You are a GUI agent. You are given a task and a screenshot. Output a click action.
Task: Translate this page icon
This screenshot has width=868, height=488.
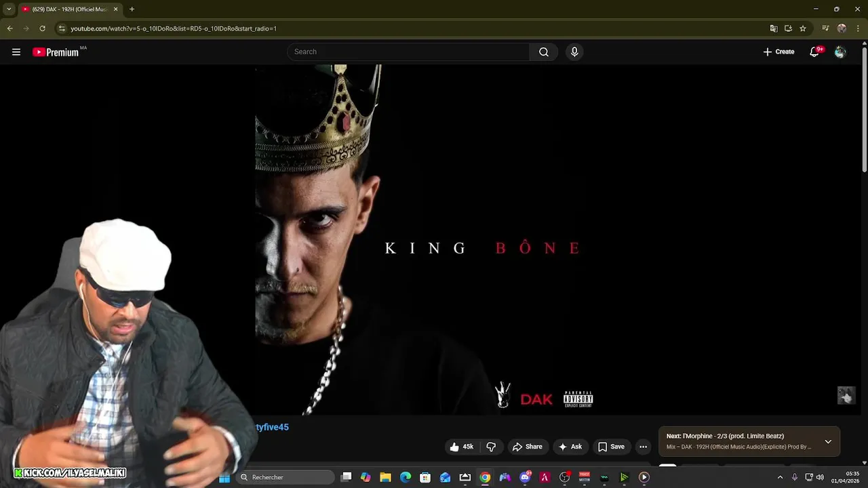point(774,28)
